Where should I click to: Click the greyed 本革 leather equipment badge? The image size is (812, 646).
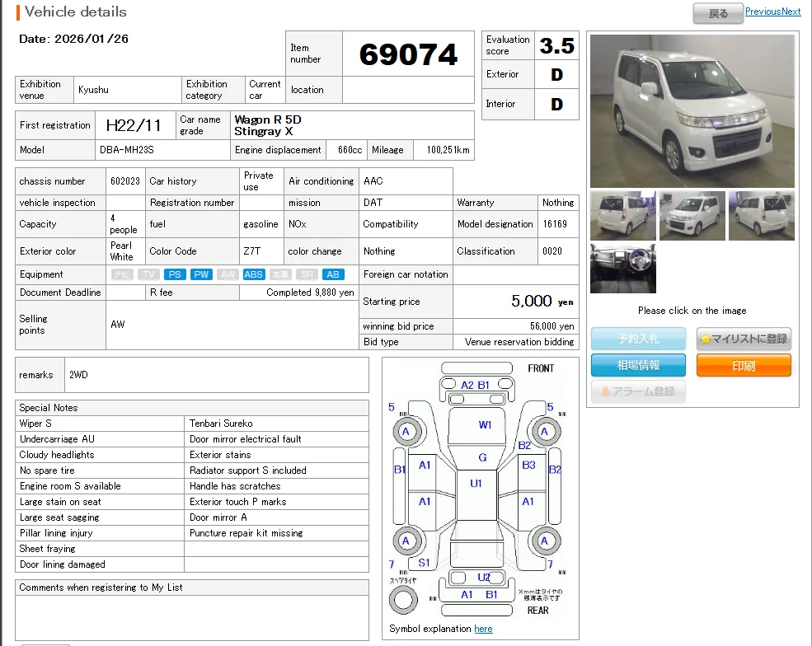(280, 274)
